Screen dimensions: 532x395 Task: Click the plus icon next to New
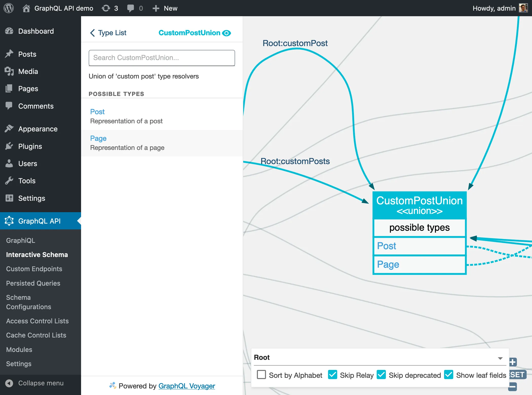point(156,8)
